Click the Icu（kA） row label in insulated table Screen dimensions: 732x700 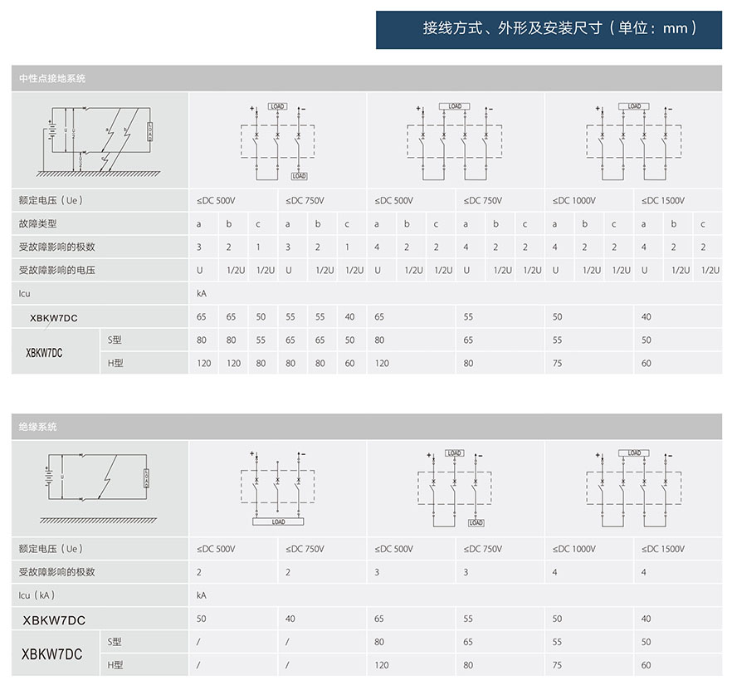tap(43, 595)
